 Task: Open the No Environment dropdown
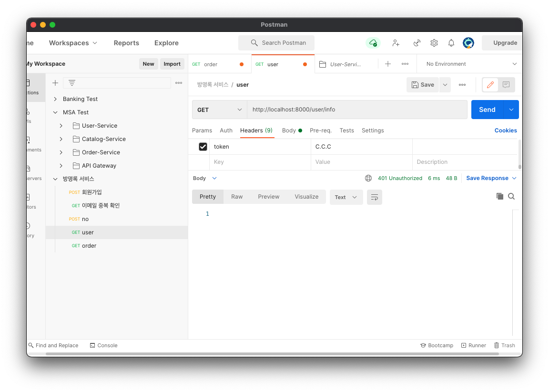[471, 64]
